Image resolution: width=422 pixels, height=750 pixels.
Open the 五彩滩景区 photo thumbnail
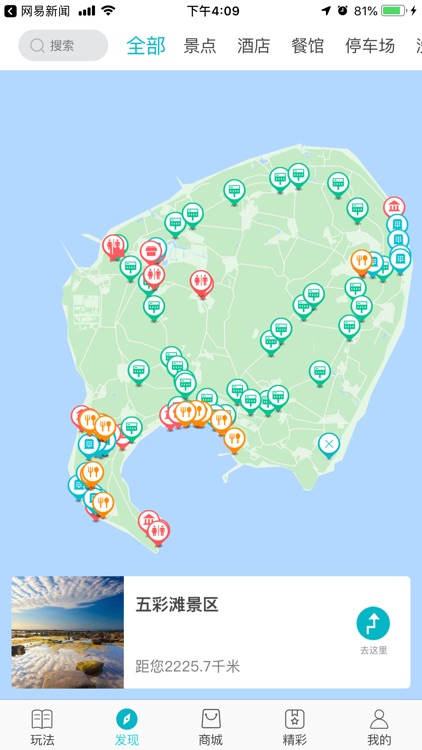pos(67,632)
